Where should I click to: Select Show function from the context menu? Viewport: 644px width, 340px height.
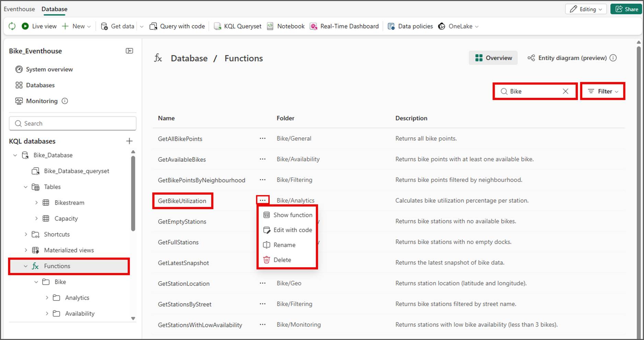click(x=292, y=215)
